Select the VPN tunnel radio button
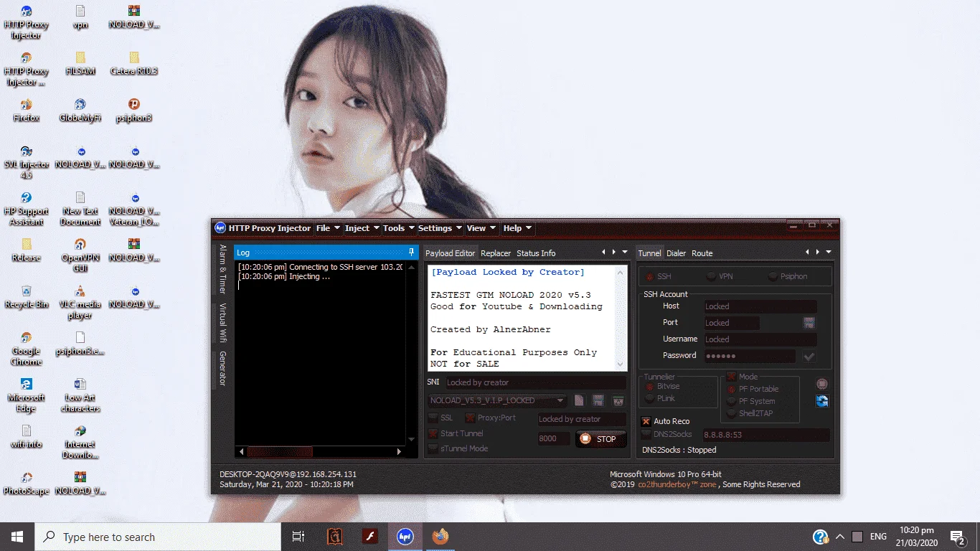This screenshot has height=551, width=980. [x=711, y=276]
